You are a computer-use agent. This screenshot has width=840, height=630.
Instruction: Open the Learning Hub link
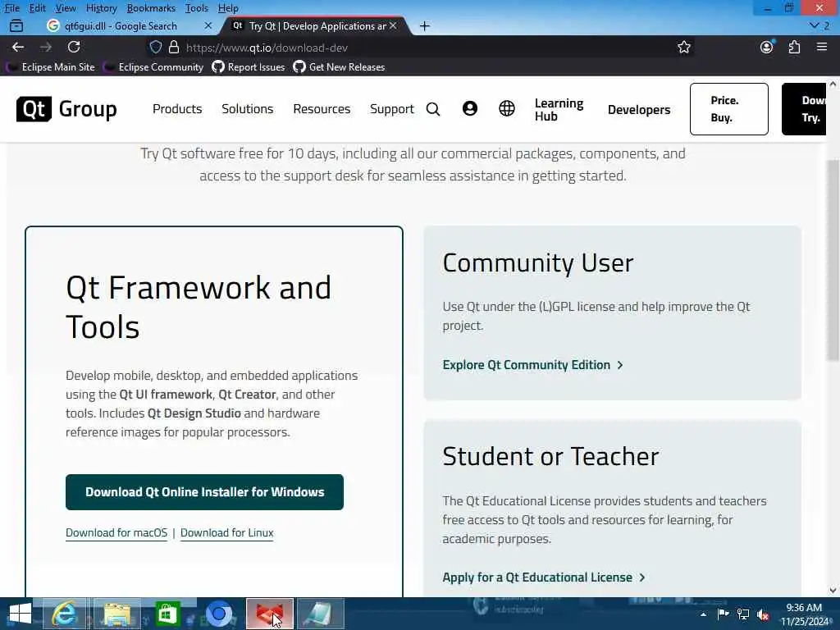[x=559, y=109]
